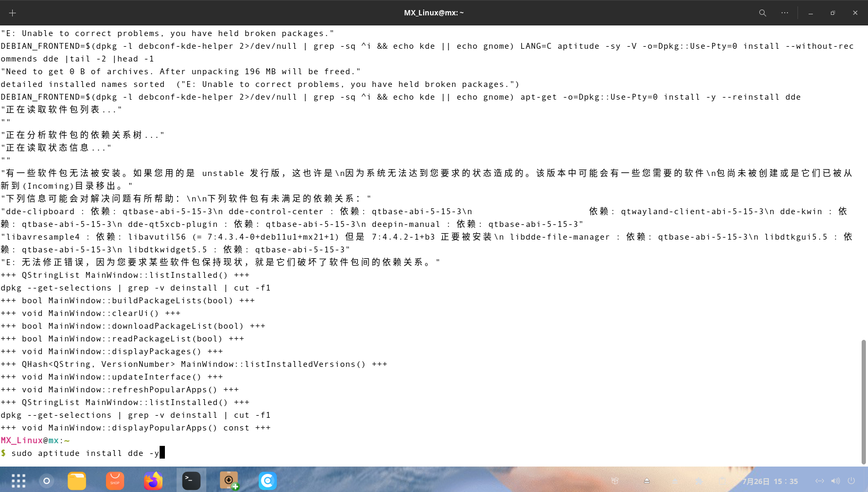
Task: Open the package installer dock icon
Action: (x=230, y=481)
